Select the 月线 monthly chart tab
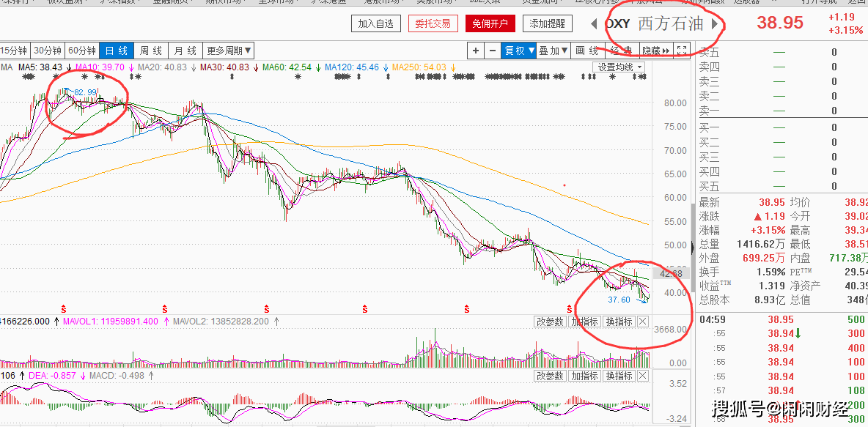This screenshot has height=427, width=868. click(185, 51)
